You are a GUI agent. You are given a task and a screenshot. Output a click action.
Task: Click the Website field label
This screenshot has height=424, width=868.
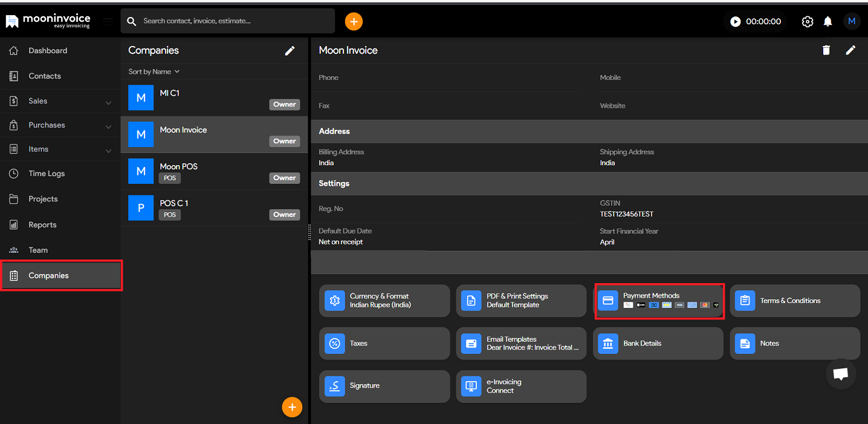coord(612,106)
